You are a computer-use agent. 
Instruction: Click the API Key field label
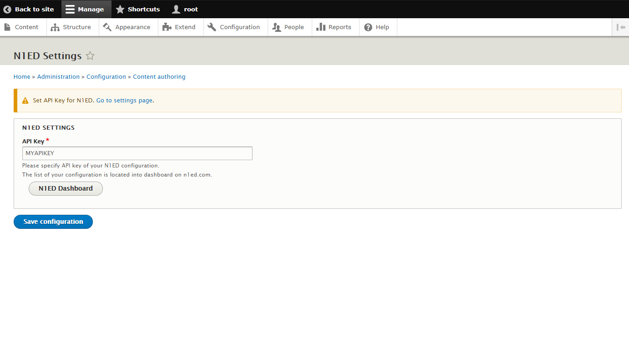33,142
